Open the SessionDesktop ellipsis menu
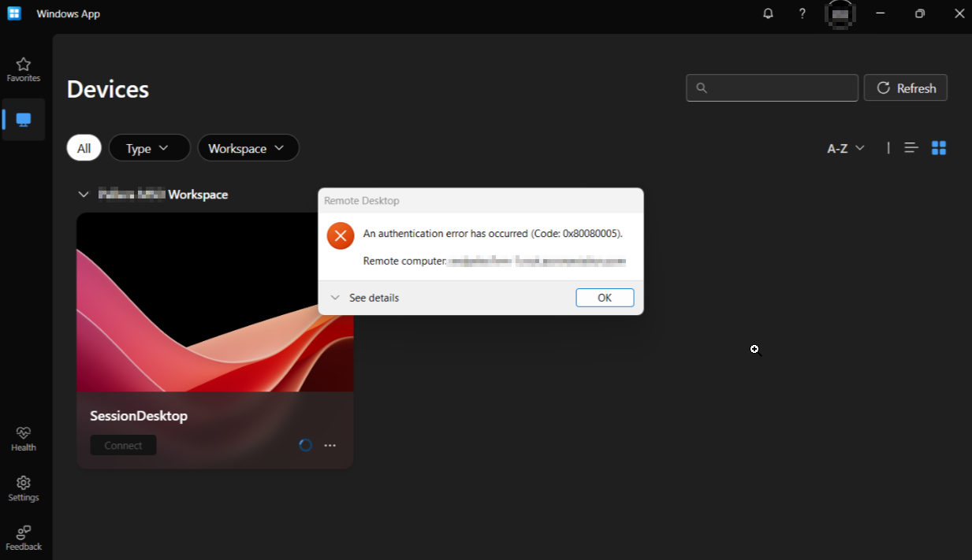This screenshot has height=560, width=972. (x=330, y=445)
